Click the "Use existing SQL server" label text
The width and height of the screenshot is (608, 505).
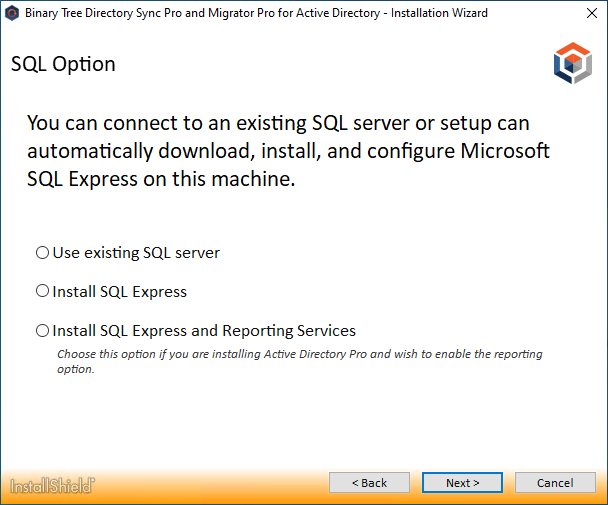tap(136, 253)
